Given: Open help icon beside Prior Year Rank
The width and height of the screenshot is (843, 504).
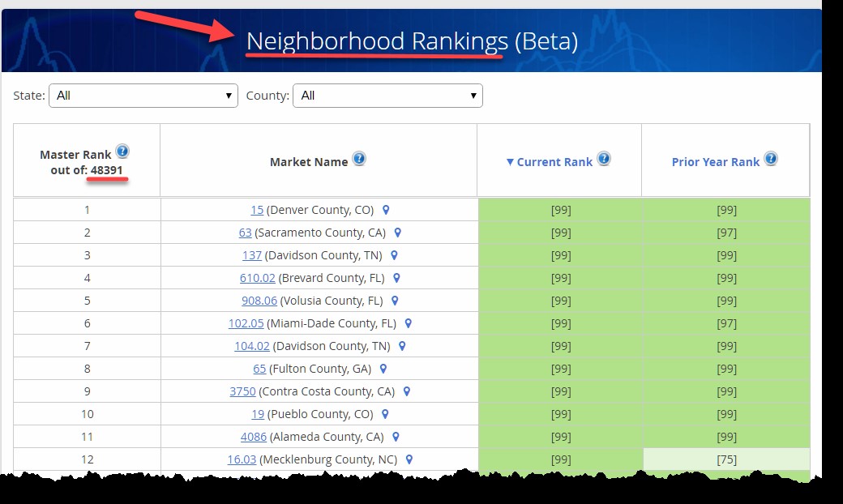Looking at the screenshot, I should 771,159.
